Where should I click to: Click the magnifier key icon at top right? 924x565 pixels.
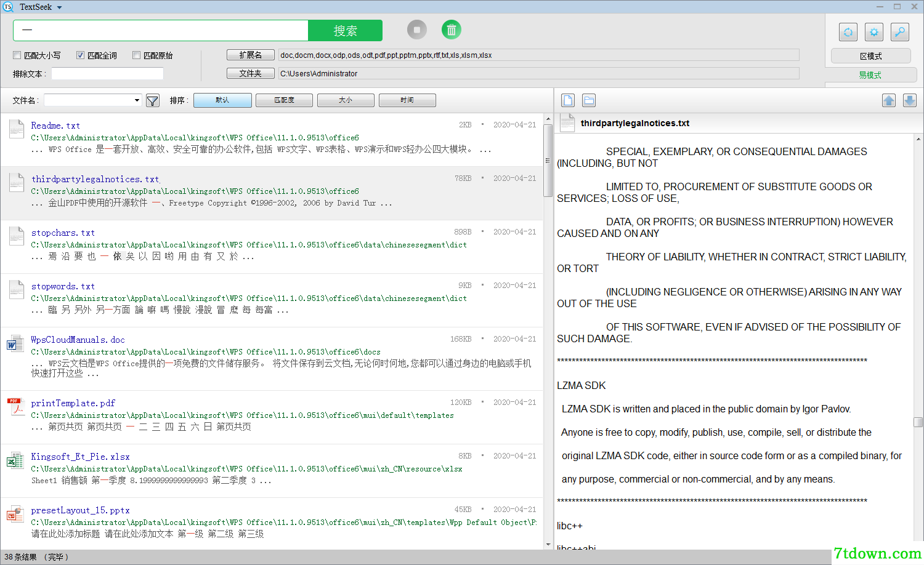click(900, 32)
